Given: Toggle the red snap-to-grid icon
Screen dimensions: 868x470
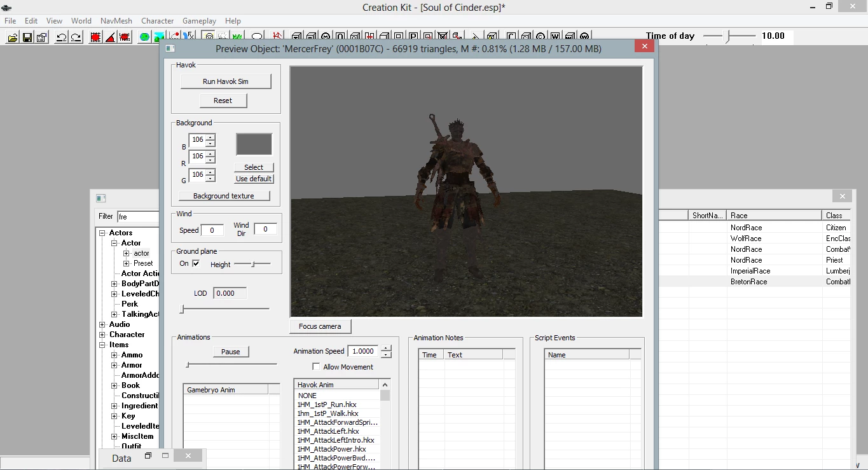Looking at the screenshot, I should pos(95,37).
